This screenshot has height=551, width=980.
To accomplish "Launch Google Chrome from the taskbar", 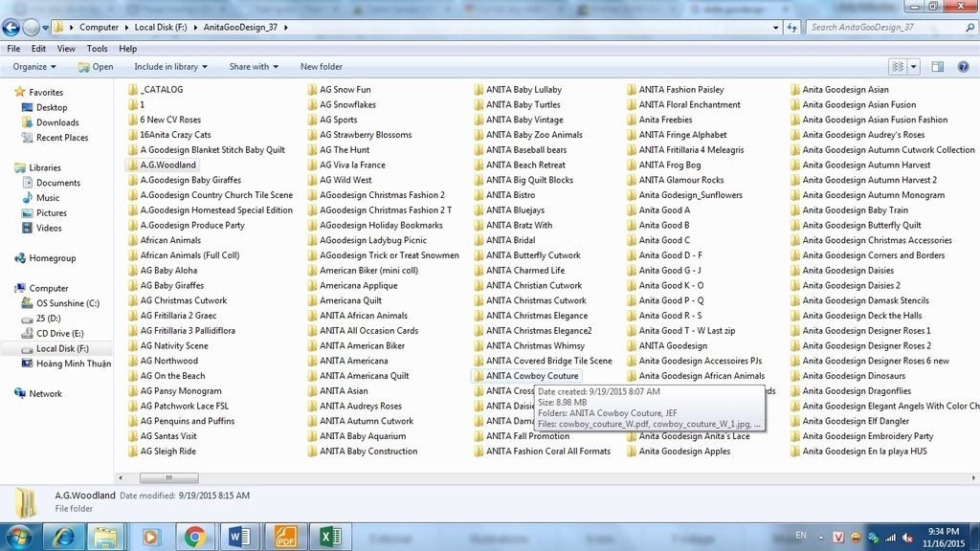I will (x=194, y=537).
